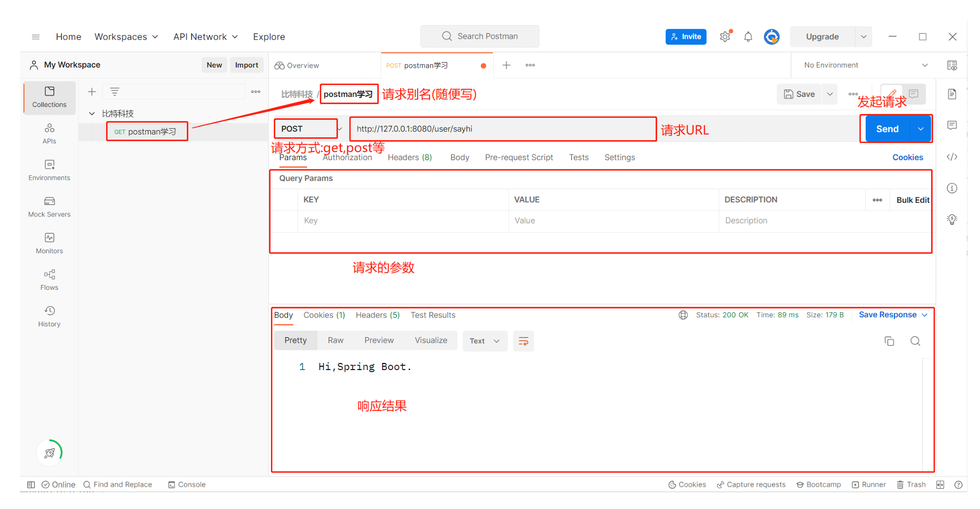Open the environment quick look icon
Image resolution: width=980 pixels, height=509 pixels.
point(952,65)
